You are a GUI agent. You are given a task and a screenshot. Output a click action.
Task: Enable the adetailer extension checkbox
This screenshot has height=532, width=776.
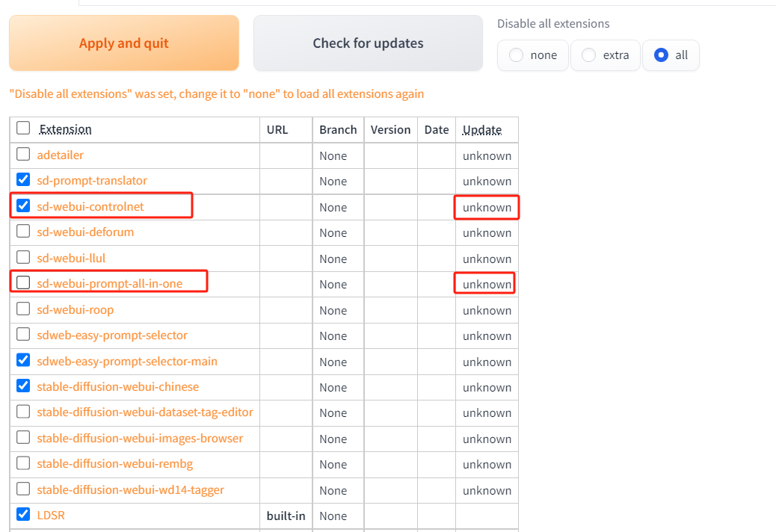23,155
